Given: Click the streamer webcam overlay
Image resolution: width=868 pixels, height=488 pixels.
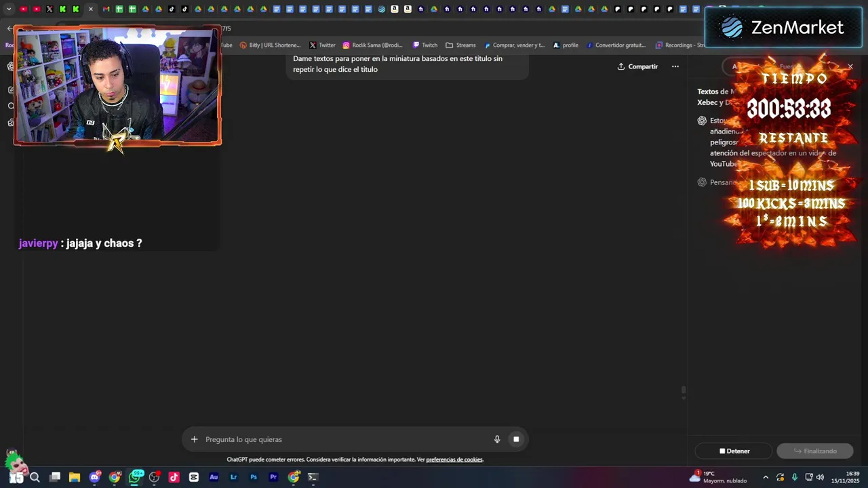Looking at the screenshot, I should pos(117,85).
